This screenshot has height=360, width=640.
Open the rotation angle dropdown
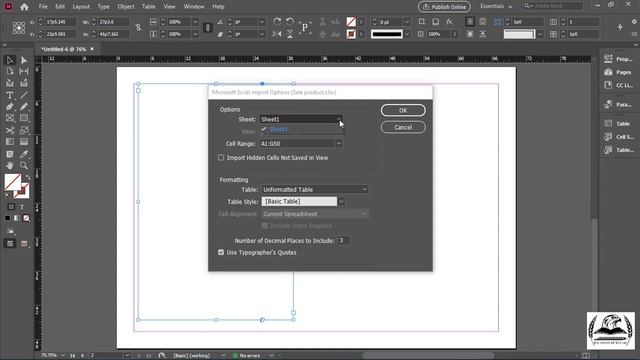click(x=262, y=22)
